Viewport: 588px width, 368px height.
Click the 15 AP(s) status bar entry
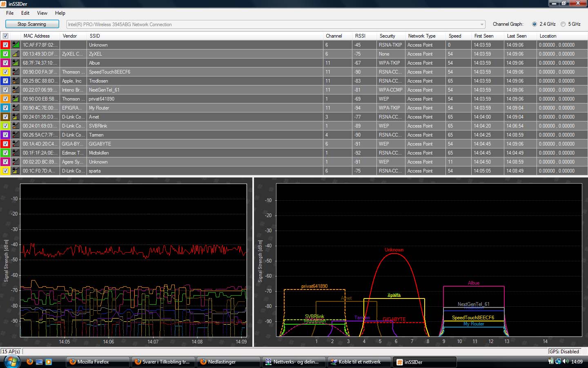coord(11,351)
